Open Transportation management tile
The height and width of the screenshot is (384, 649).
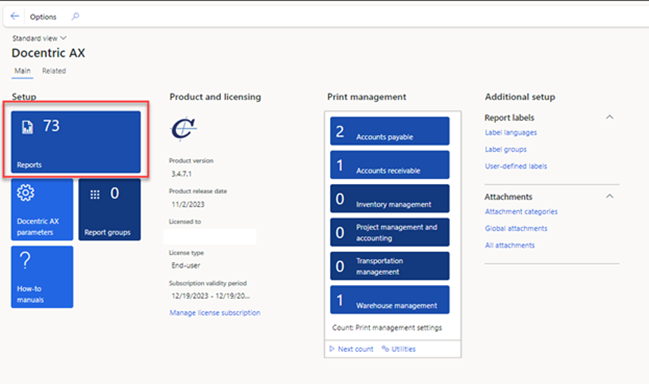(390, 266)
